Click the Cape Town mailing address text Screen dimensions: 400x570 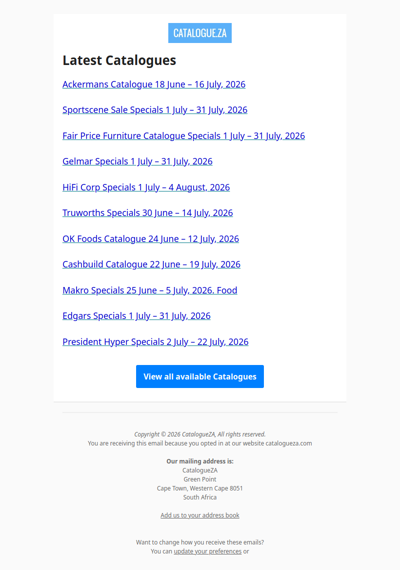point(200,488)
